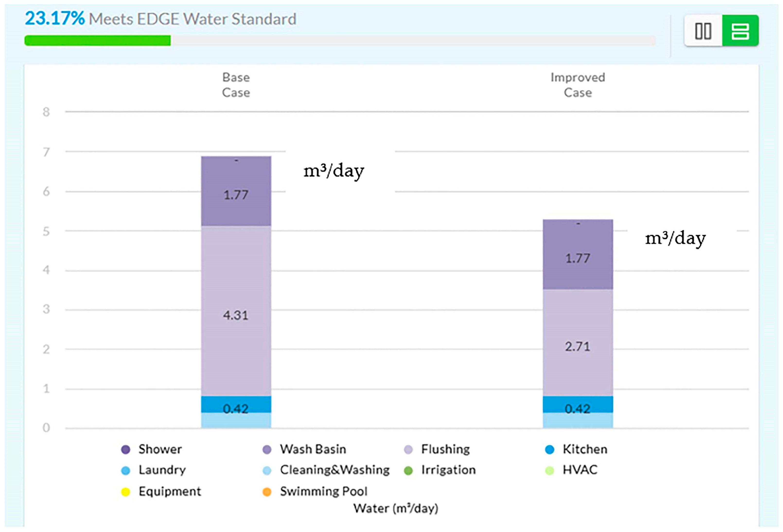Switch to side-by-side columns view icon
The height and width of the screenshot is (532, 783).
[x=703, y=31]
